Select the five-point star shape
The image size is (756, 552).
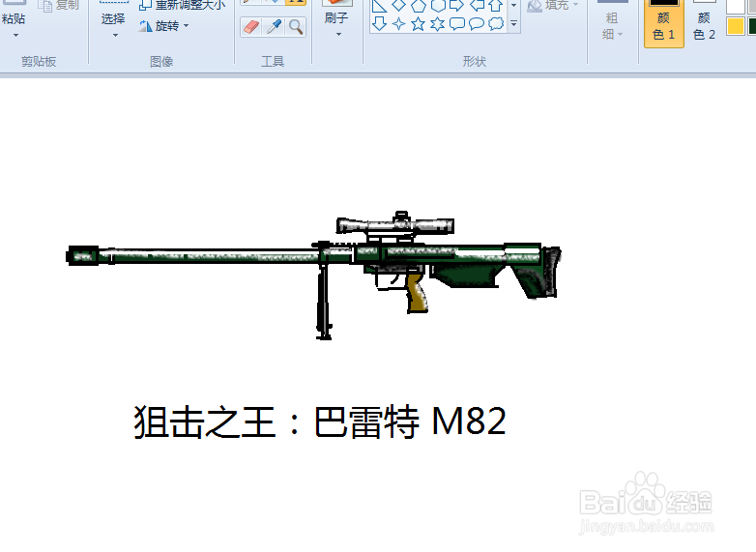(418, 23)
